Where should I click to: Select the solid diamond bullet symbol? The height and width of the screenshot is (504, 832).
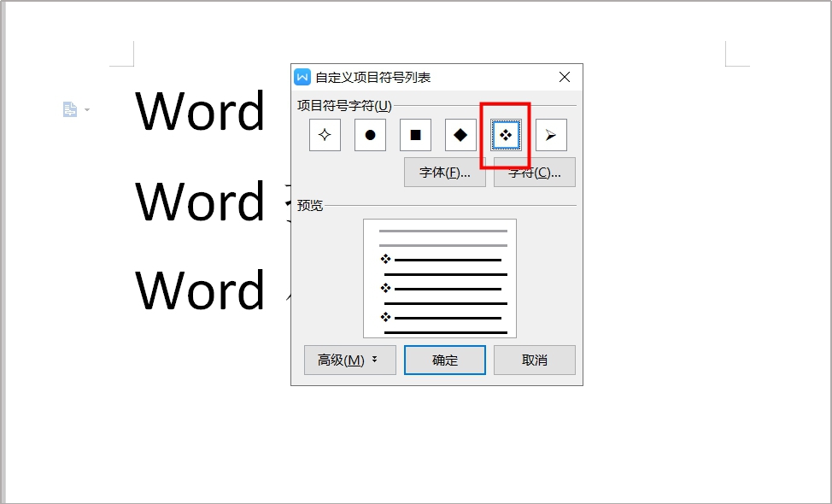(x=460, y=135)
